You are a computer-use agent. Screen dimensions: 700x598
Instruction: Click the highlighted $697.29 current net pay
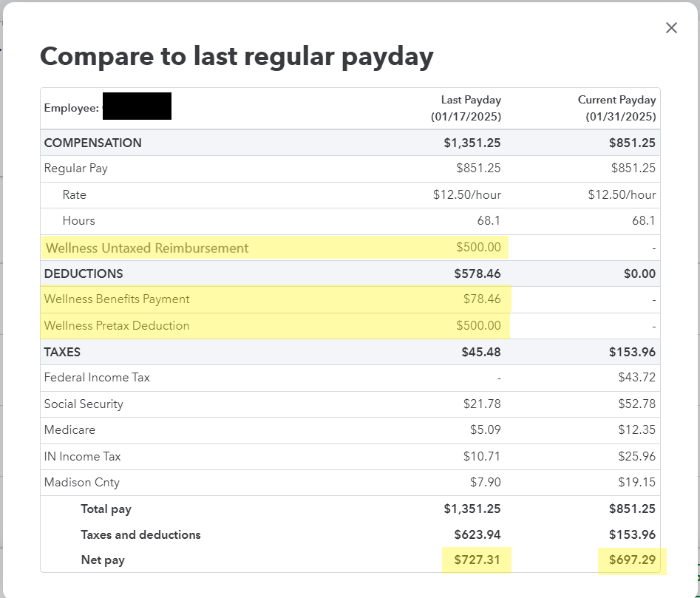(632, 560)
